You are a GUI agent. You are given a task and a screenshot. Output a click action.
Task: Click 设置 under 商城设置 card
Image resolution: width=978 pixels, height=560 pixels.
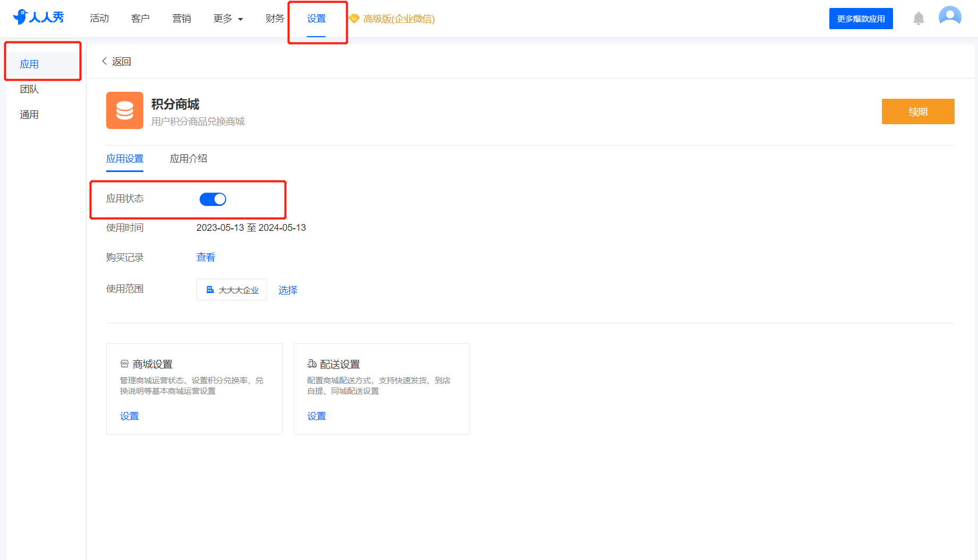[x=130, y=416]
